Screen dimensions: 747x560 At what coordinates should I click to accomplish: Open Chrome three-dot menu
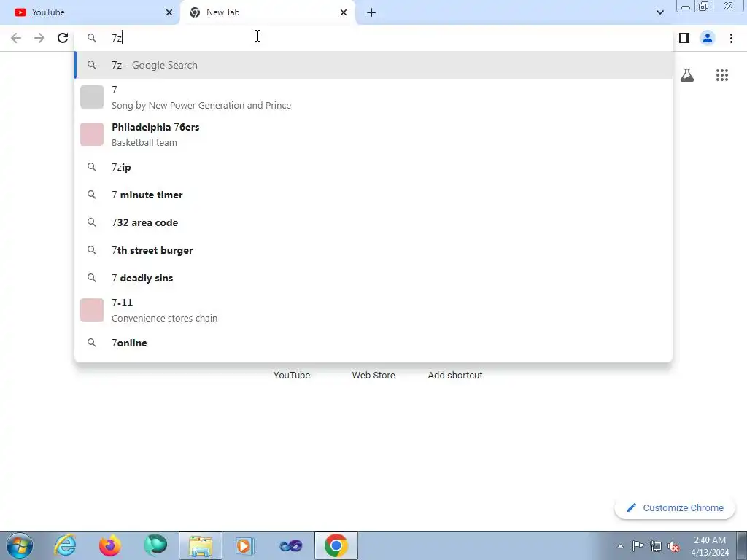(x=731, y=38)
